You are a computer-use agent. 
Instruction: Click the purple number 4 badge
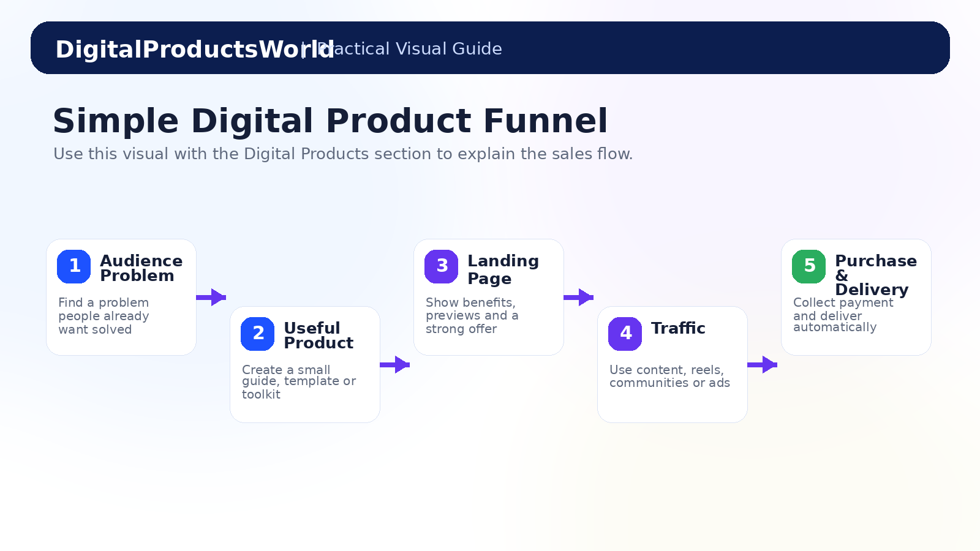tap(625, 334)
